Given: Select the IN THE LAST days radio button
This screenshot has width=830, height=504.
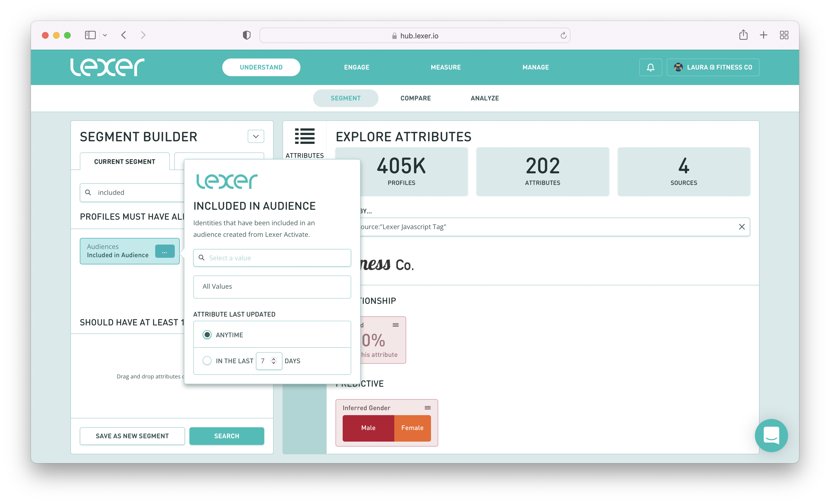Looking at the screenshot, I should click(x=207, y=360).
